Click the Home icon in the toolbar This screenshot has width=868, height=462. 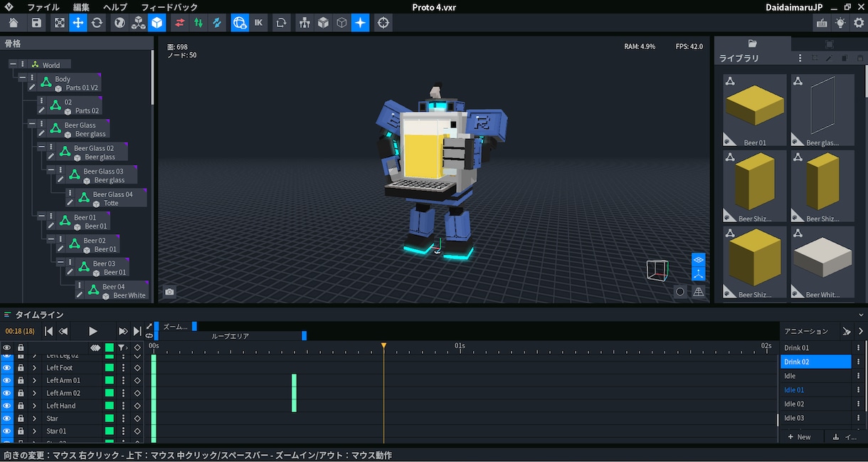14,23
